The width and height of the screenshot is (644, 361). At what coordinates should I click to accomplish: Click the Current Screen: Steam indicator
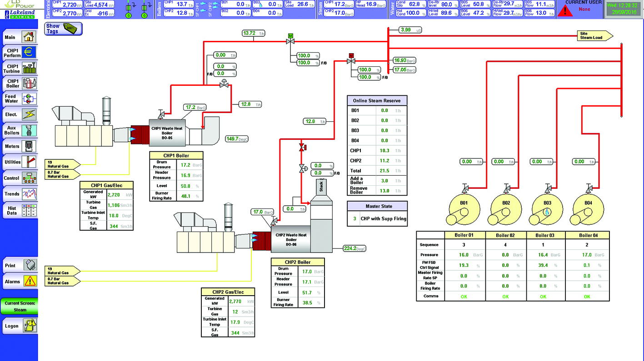pos(20,307)
